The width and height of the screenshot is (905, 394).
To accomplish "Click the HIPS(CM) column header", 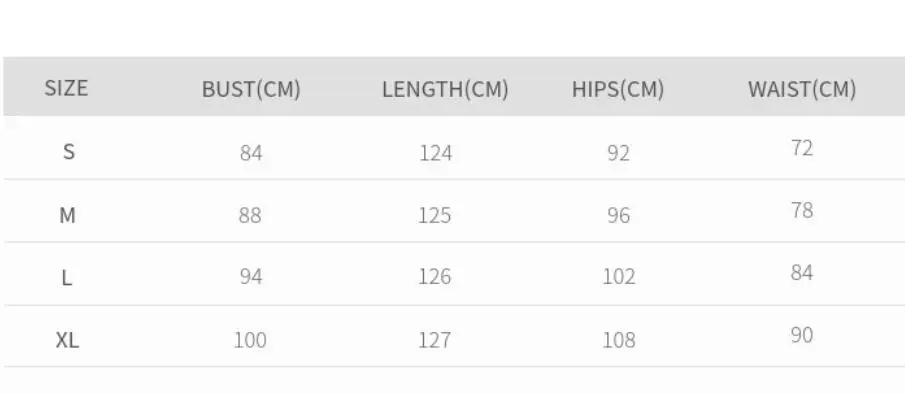I will pyautogui.click(x=618, y=89).
